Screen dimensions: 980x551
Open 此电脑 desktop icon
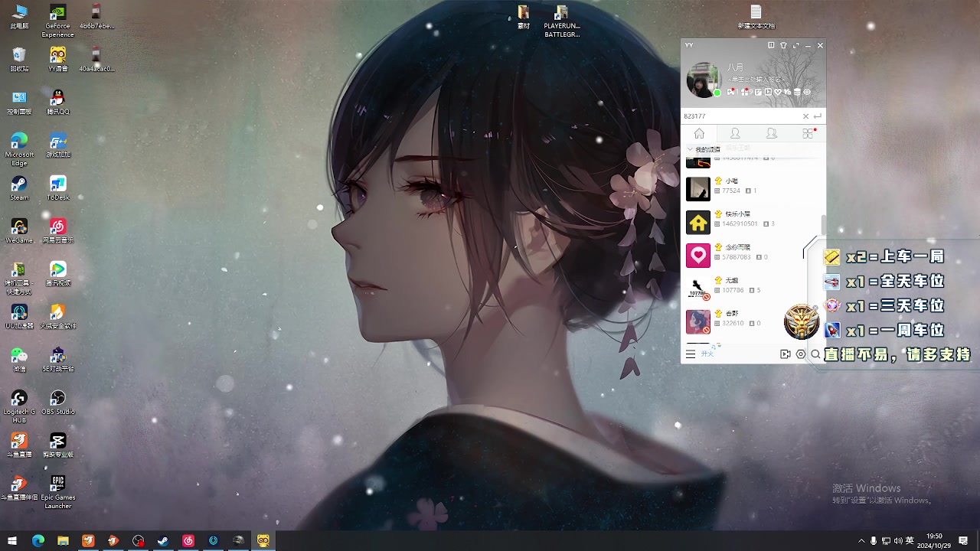[19, 16]
